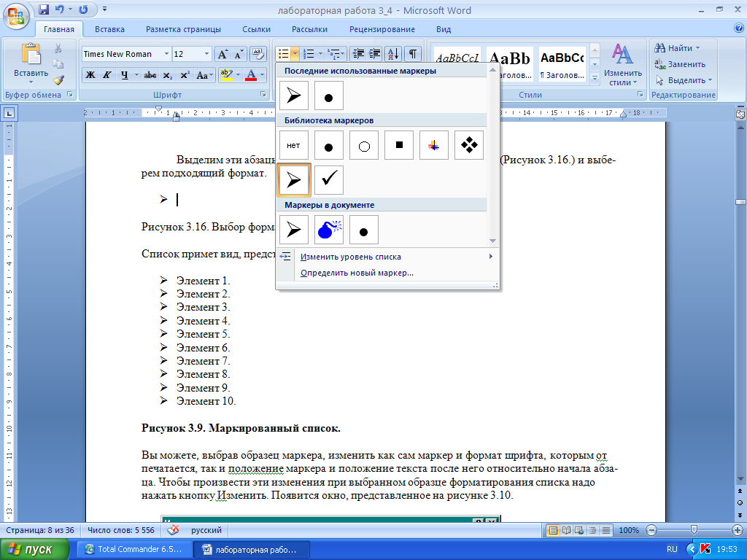Toggle underline Ч formatting
Screen dimensions: 747x560
point(124,75)
